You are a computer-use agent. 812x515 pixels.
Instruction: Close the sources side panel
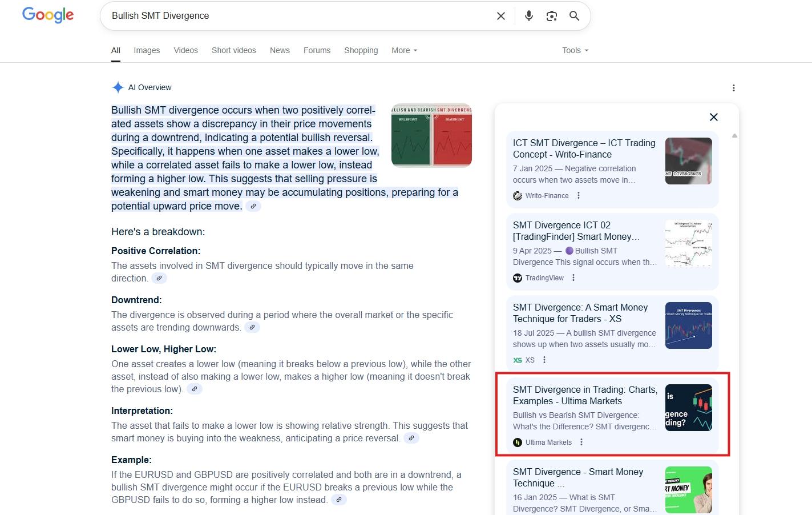click(x=714, y=117)
